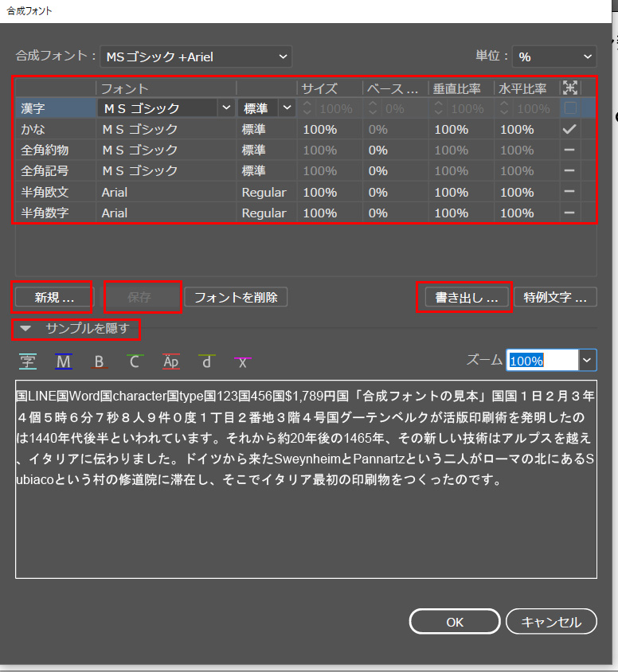This screenshot has width=618, height=672.
Task: Check the scale-center box in 漢字 row
Action: [x=570, y=108]
